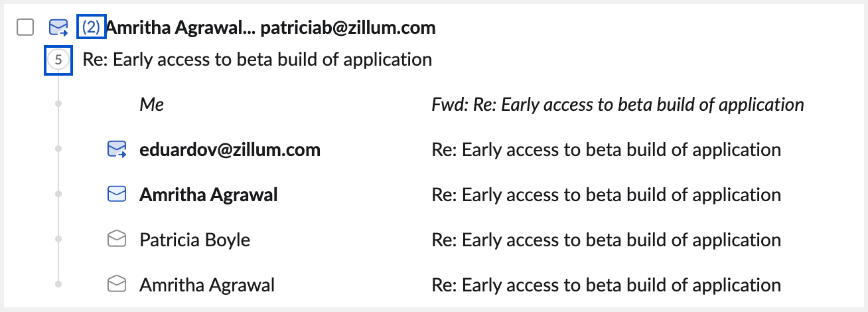868x312 pixels.
Task: Click the timeline dot beside Patricia Boyle row
Action: click(x=58, y=239)
